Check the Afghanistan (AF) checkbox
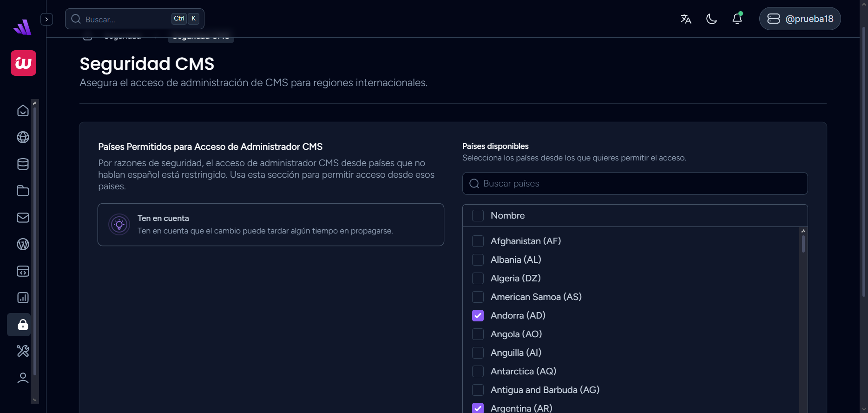 pos(478,241)
